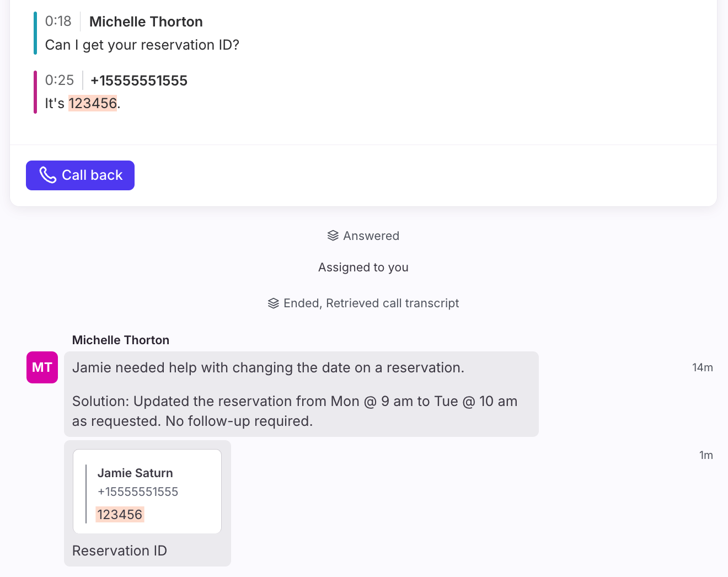Click phone number in Jamie Saturn card
Image resolution: width=728 pixels, height=577 pixels.
[x=138, y=491]
